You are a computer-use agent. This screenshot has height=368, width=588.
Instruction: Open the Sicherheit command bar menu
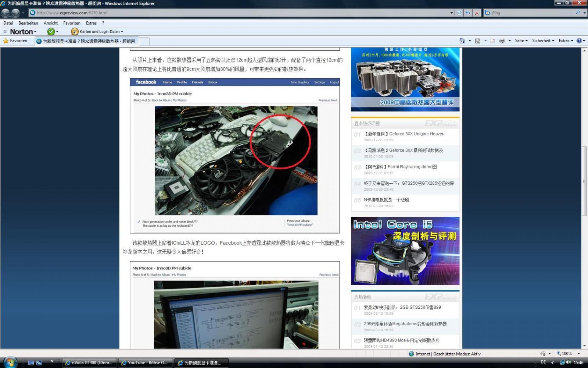click(x=543, y=41)
